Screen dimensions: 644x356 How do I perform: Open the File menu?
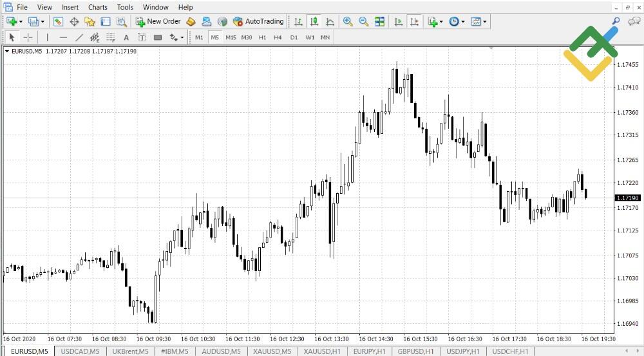click(x=22, y=7)
